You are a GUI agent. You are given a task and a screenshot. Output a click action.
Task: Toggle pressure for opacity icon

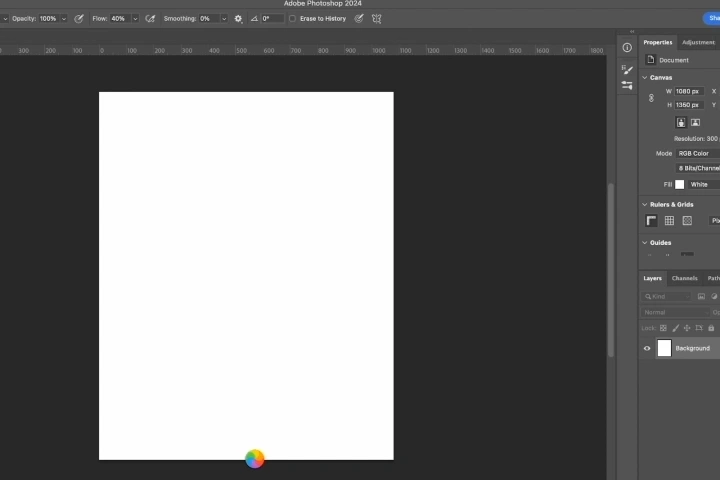79,19
